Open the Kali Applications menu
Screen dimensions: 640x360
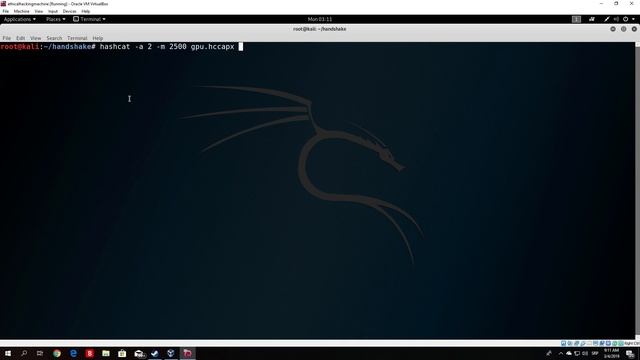pos(20,19)
